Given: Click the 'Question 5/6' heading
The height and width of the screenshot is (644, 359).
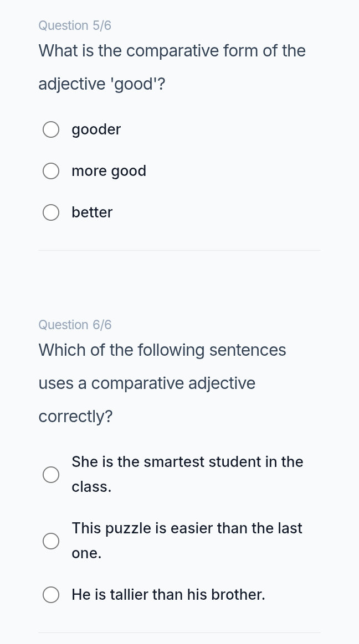Looking at the screenshot, I should (75, 25).
